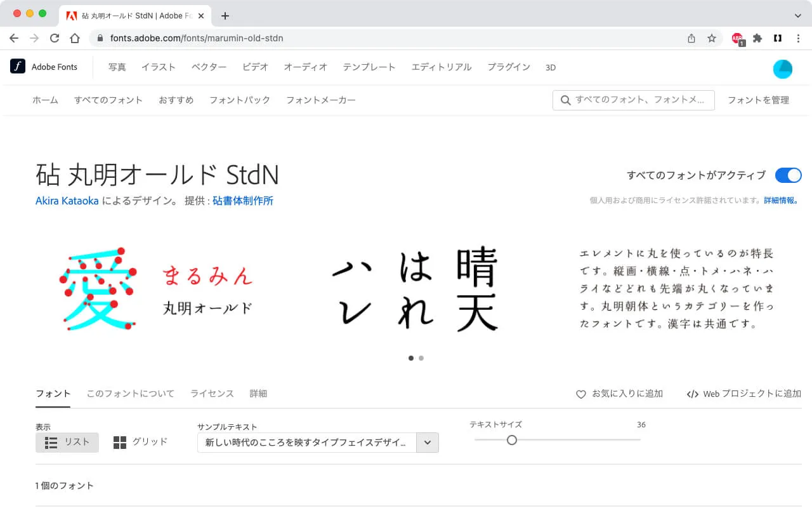Toggle すべてのフォントがアクティブ switch off
The height and width of the screenshot is (508, 812).
click(788, 175)
